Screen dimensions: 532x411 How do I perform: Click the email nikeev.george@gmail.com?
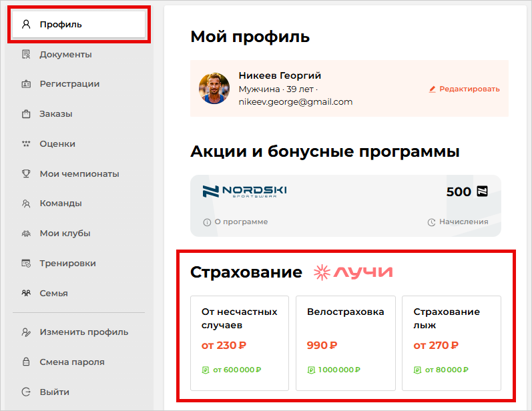coord(296,101)
